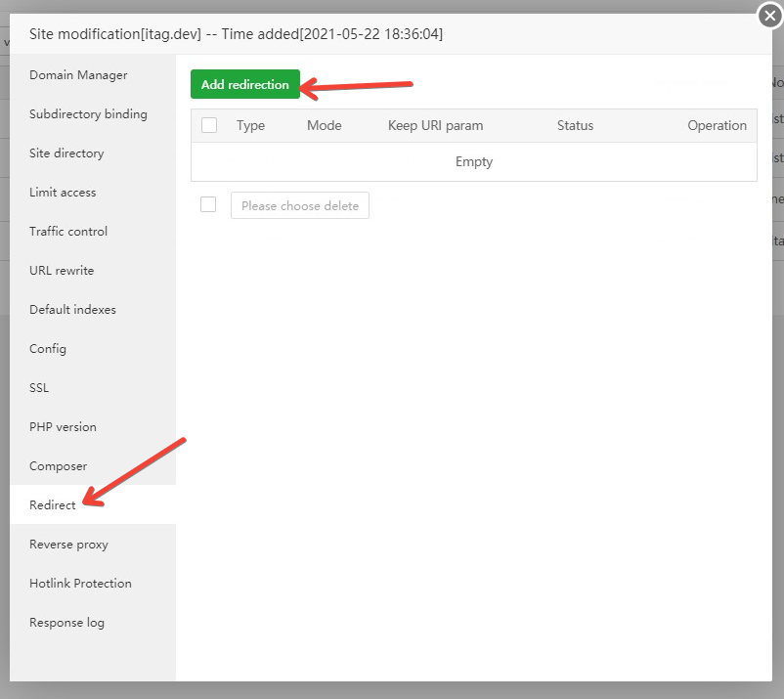784x699 pixels.
Task: Click the Status column header
Action: pyautogui.click(x=575, y=125)
